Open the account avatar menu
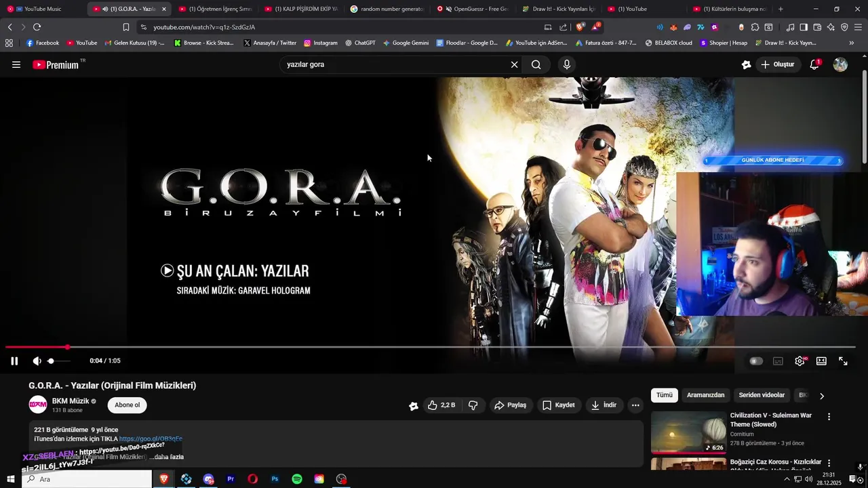Screen dimensions: 868x488 [840, 64]
